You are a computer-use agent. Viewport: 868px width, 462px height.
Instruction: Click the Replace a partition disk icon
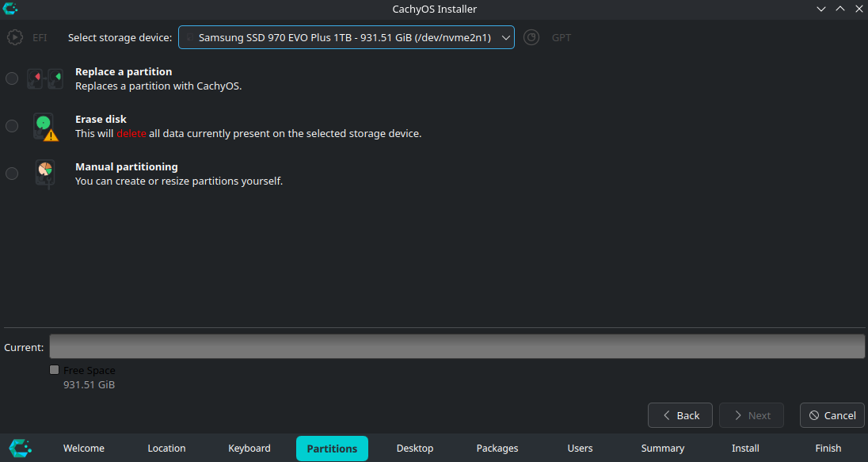(x=45, y=78)
